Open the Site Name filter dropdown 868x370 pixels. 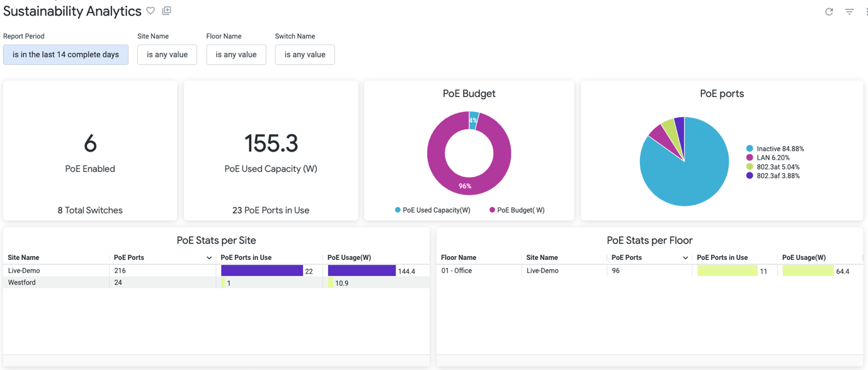167,55
